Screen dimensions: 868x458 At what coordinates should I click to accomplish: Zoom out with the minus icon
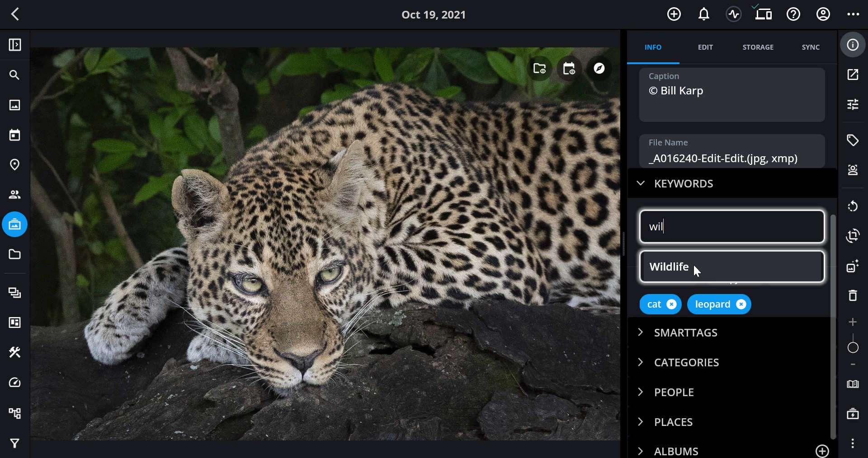pyautogui.click(x=853, y=364)
